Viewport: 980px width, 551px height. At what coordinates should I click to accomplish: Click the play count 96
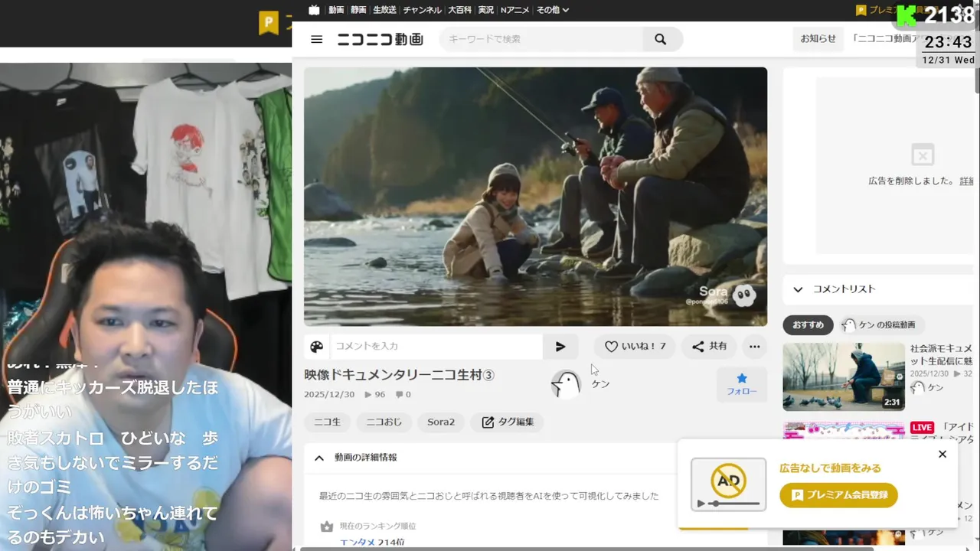(374, 395)
